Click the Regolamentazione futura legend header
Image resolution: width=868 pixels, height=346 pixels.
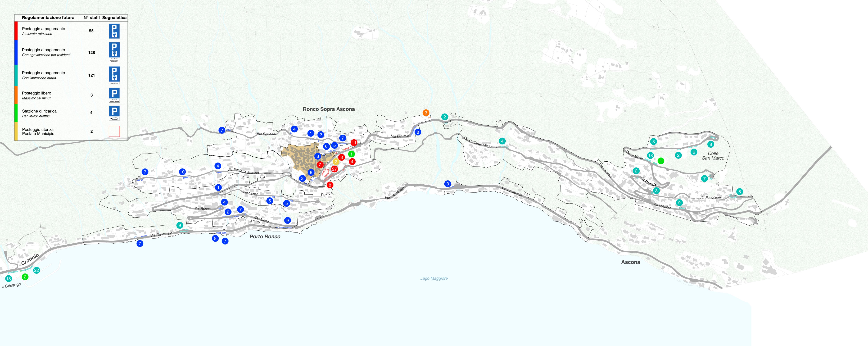coord(48,17)
